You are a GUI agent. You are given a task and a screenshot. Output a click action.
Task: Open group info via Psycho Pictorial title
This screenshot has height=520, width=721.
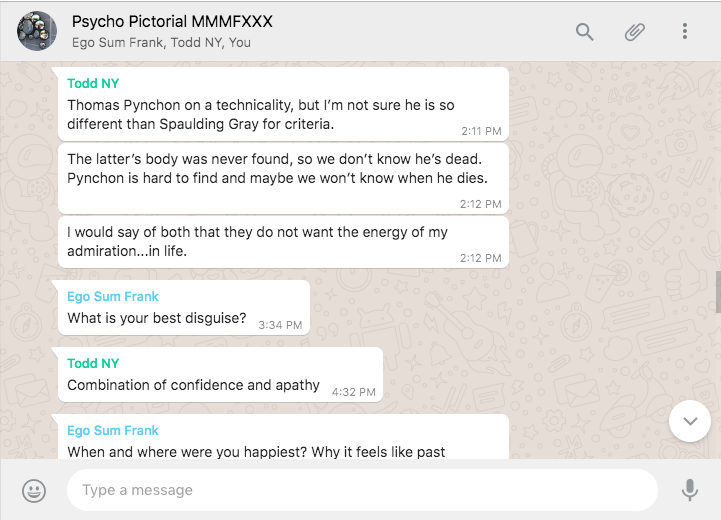(x=172, y=21)
